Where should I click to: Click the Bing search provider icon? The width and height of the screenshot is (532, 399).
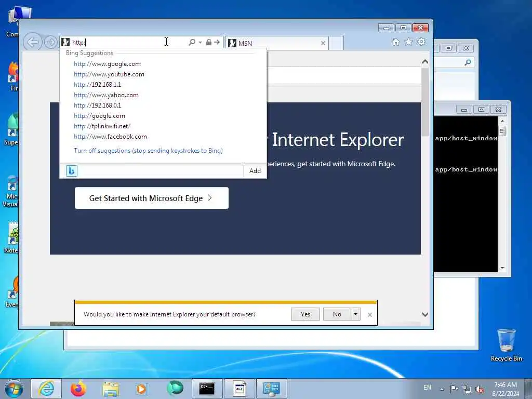pyautogui.click(x=72, y=170)
